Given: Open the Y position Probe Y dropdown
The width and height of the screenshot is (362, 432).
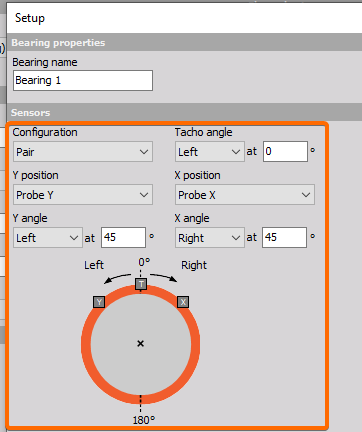Looking at the screenshot, I should 83,195.
